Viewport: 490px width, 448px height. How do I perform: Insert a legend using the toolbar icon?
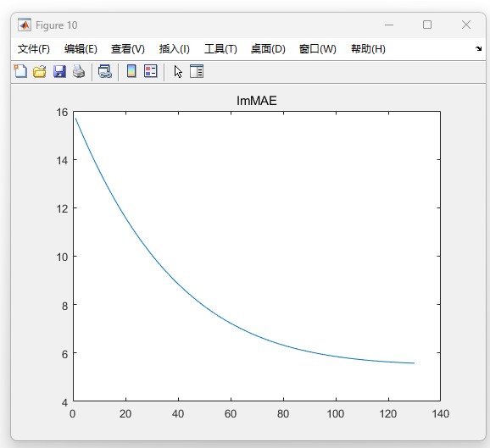pos(151,71)
